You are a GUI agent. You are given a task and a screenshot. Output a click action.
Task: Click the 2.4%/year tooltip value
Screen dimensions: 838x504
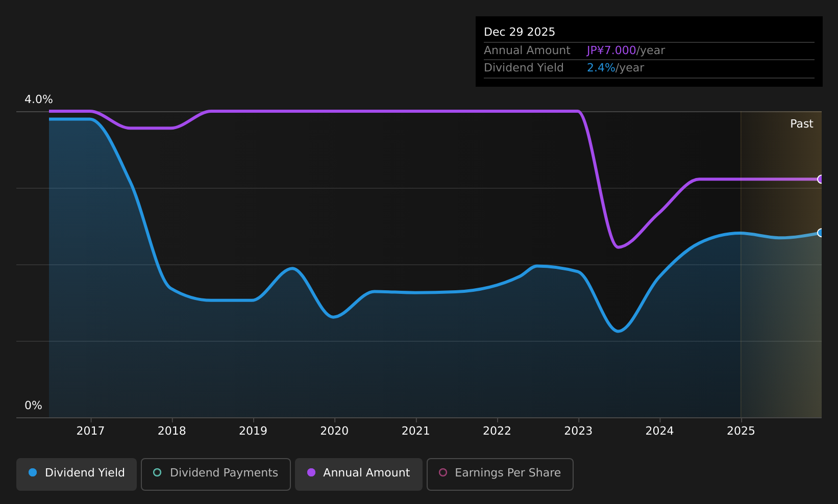click(615, 68)
